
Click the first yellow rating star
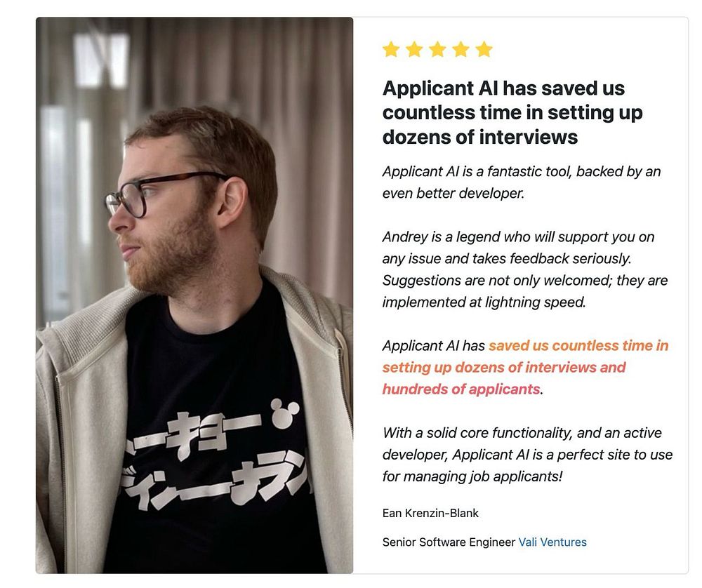[x=391, y=49]
